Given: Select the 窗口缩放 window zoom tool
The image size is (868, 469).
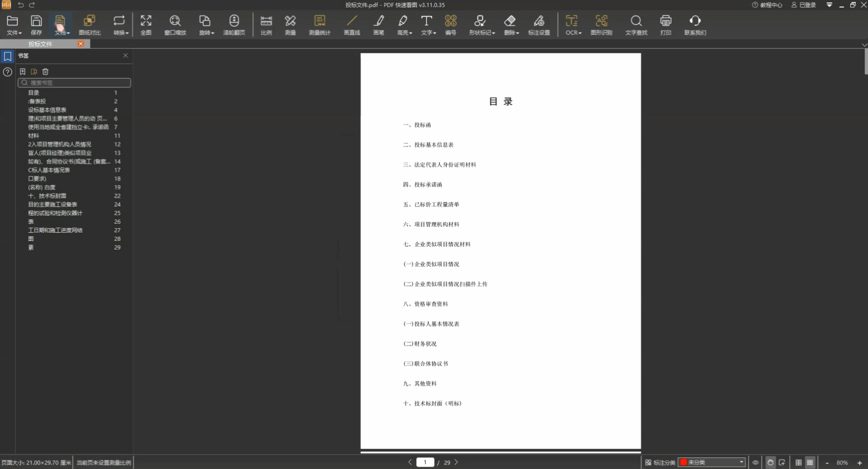Looking at the screenshot, I should click(x=175, y=25).
